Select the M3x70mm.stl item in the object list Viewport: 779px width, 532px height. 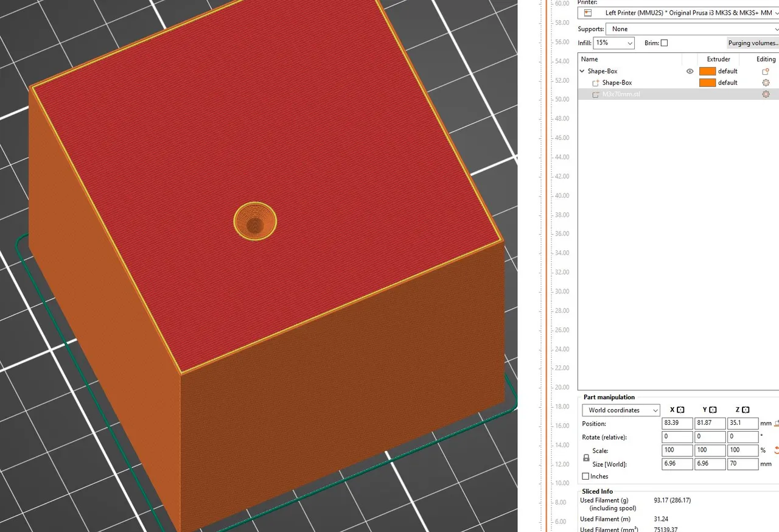click(621, 94)
